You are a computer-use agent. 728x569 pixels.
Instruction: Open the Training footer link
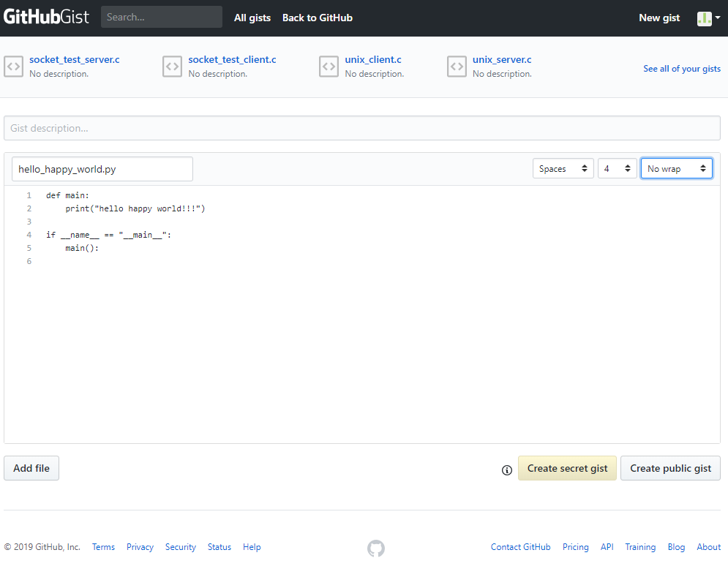(640, 547)
